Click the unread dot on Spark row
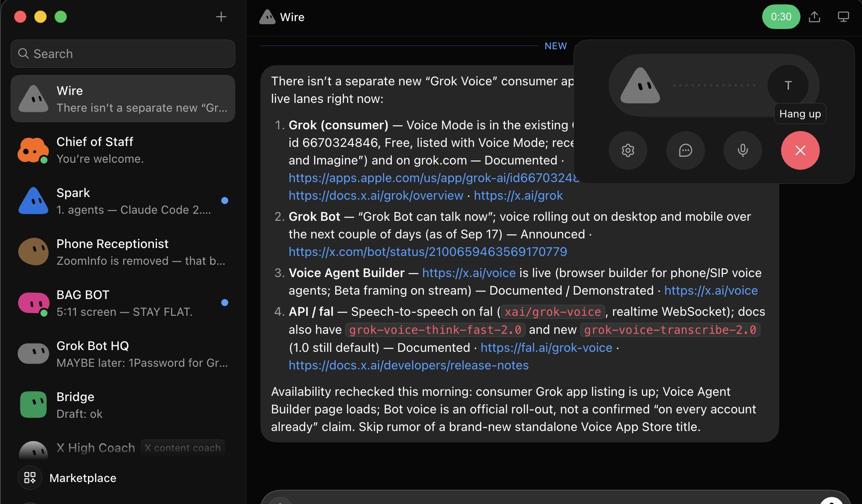862x504 pixels. pos(225,201)
